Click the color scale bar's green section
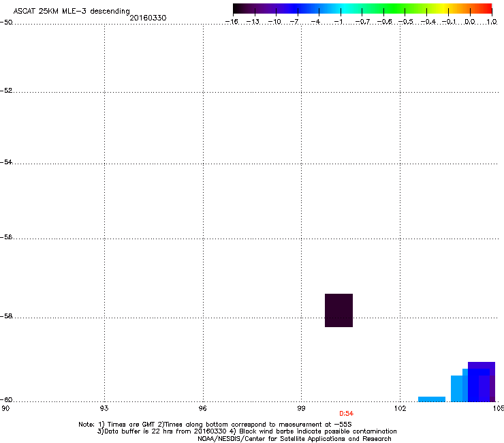The height and width of the screenshot is (443, 504). point(394,8)
